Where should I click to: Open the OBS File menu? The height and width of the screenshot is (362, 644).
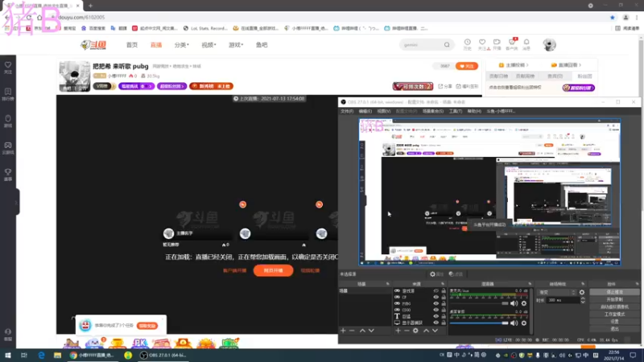point(347,111)
